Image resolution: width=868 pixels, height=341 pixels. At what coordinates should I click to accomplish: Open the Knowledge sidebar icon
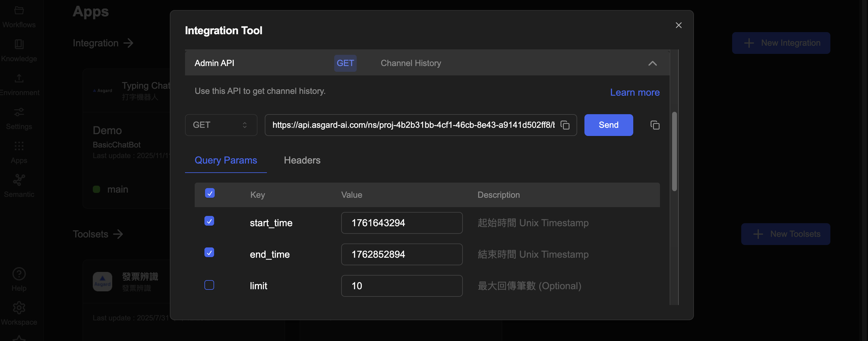tap(19, 44)
